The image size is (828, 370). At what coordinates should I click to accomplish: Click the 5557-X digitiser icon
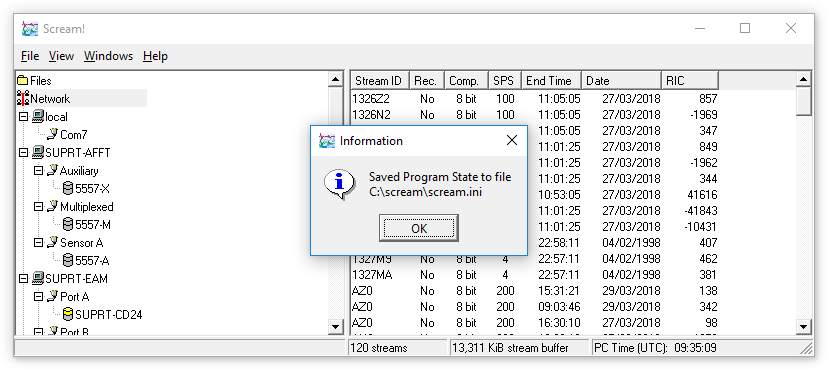[68, 188]
